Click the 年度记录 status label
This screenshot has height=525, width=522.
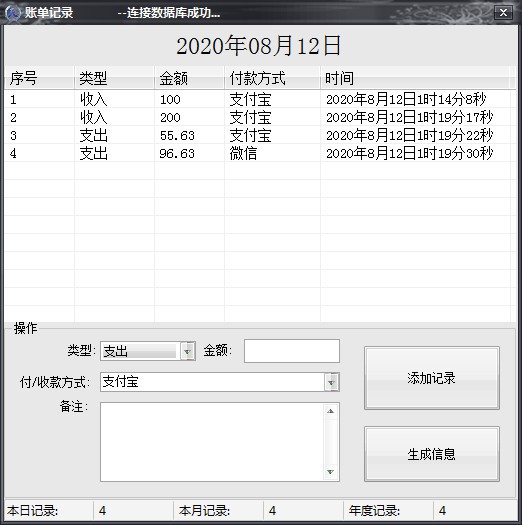(374, 511)
